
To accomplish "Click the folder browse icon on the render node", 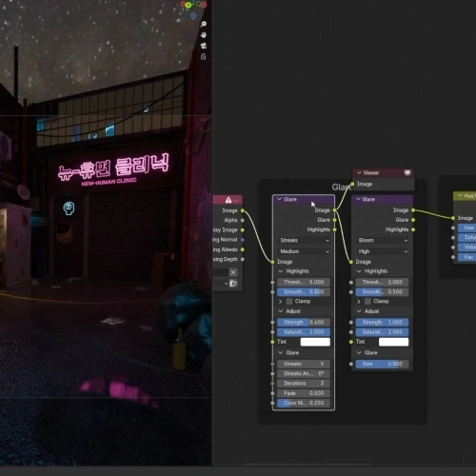I will tap(233, 284).
